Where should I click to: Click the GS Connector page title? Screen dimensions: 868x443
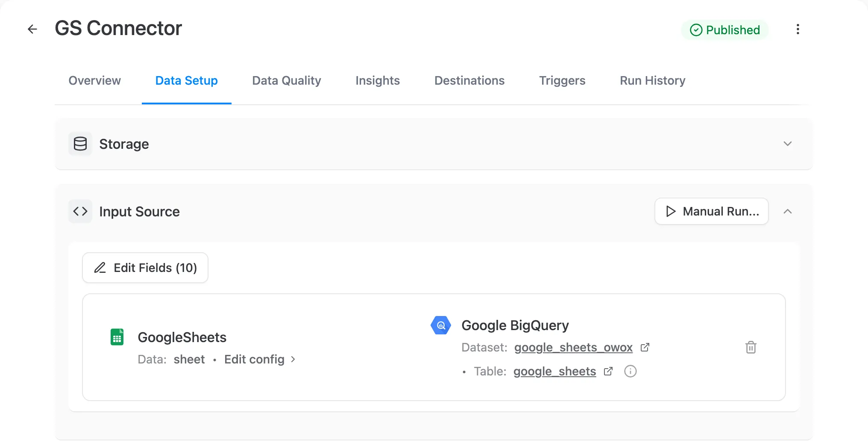coord(118,28)
